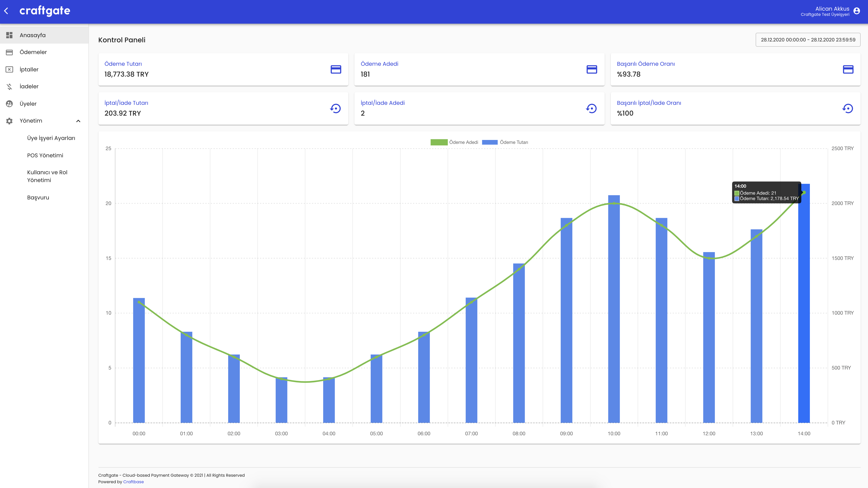Click card icon in Ödeme Tutarı panel
This screenshot has width=868, height=488.
(336, 69)
